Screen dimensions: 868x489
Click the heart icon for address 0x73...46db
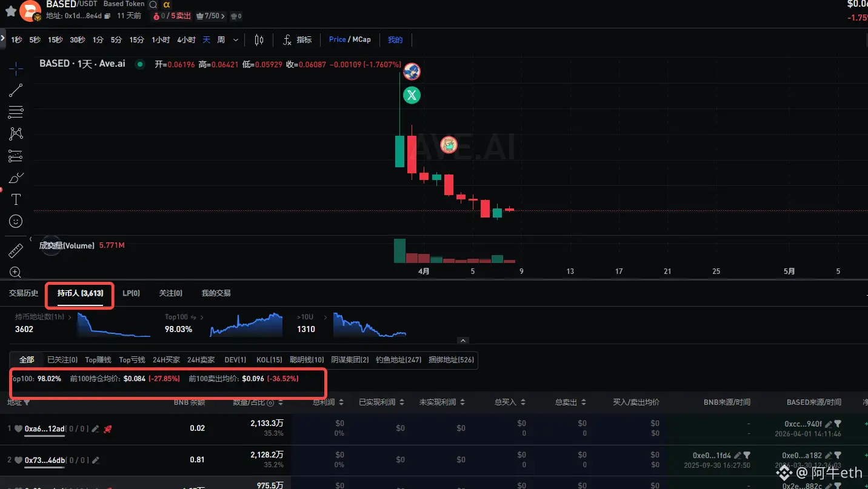point(19,460)
